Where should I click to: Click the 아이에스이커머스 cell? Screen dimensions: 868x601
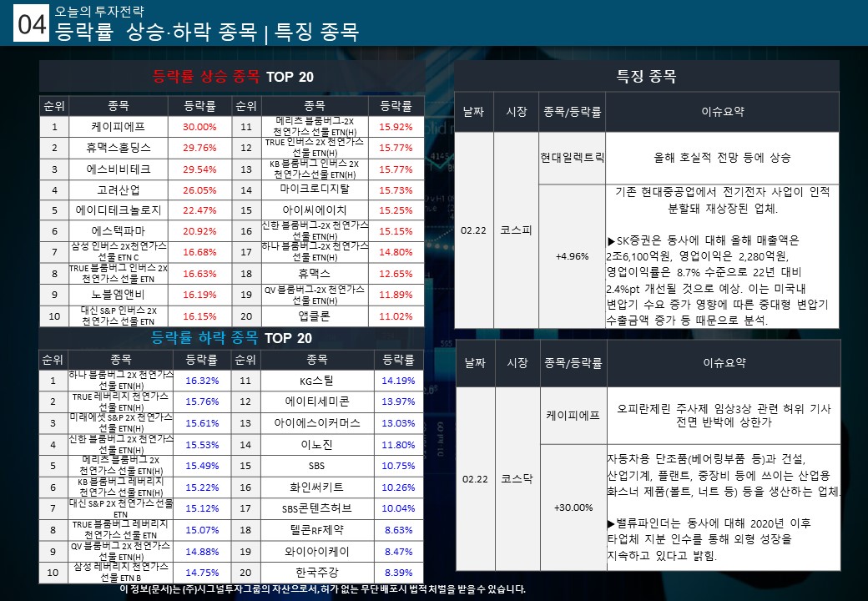coord(316,423)
